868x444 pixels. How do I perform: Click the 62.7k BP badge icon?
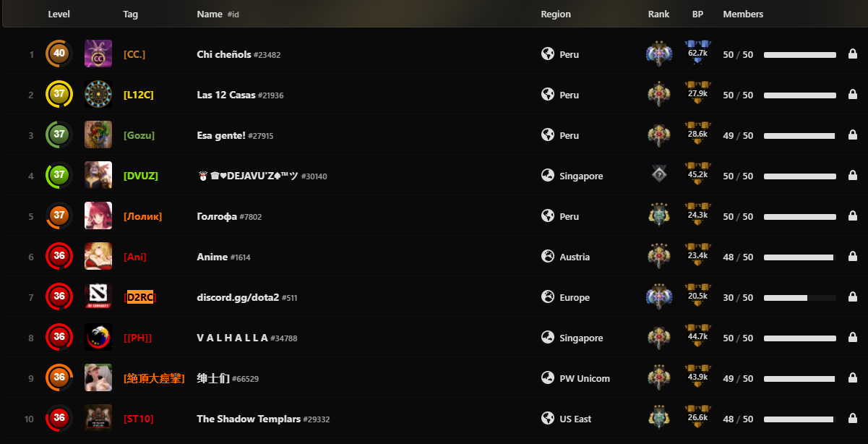pyautogui.click(x=697, y=53)
